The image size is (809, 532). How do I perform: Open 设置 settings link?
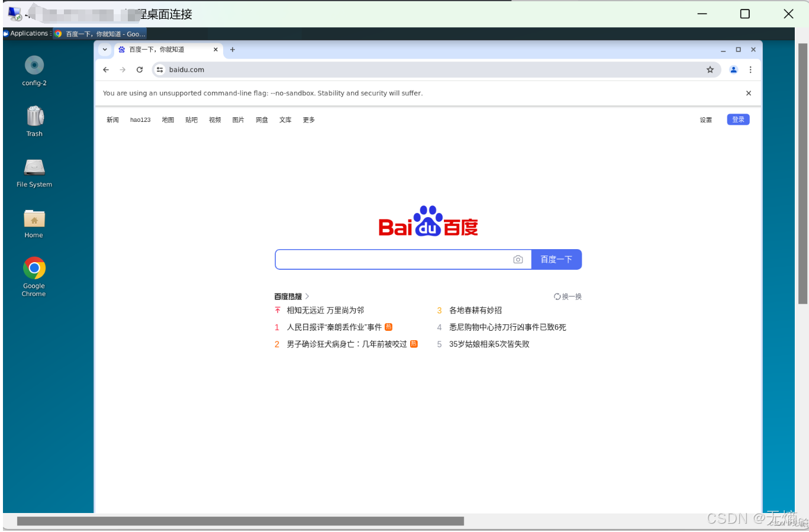coord(706,120)
